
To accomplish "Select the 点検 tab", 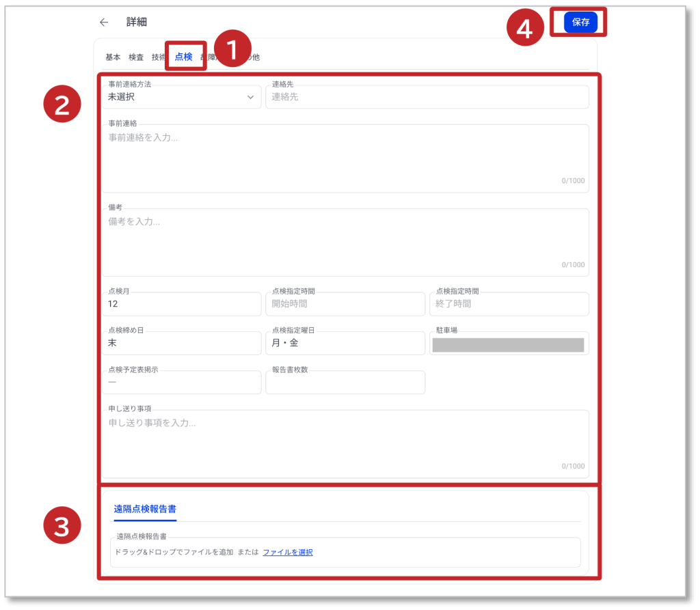I will (x=183, y=57).
